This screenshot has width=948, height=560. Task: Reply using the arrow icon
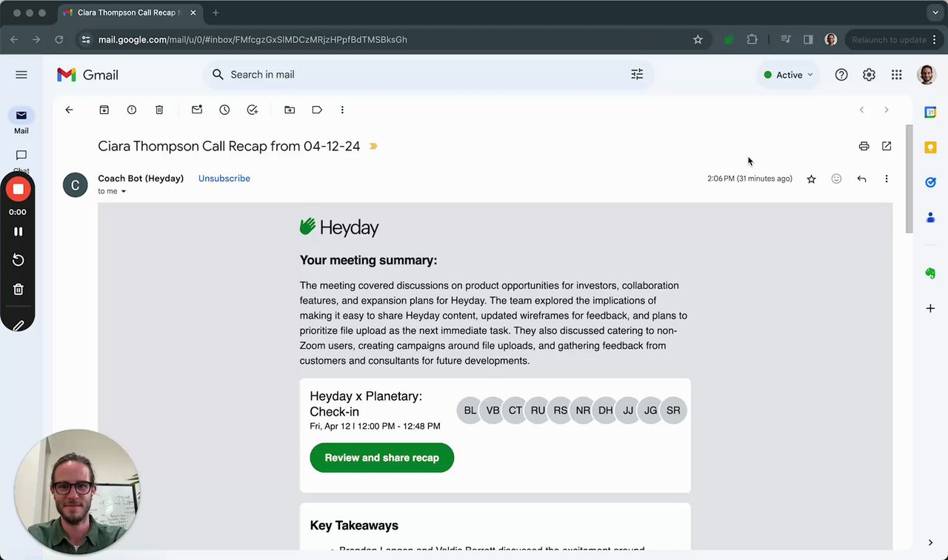click(x=861, y=179)
